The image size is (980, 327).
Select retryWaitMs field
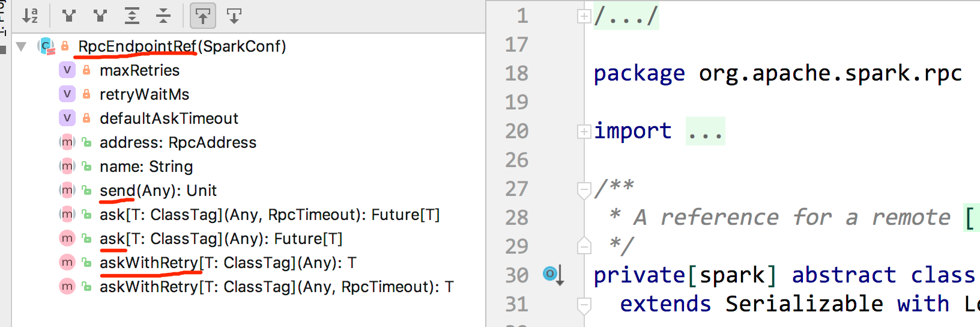pos(144,94)
